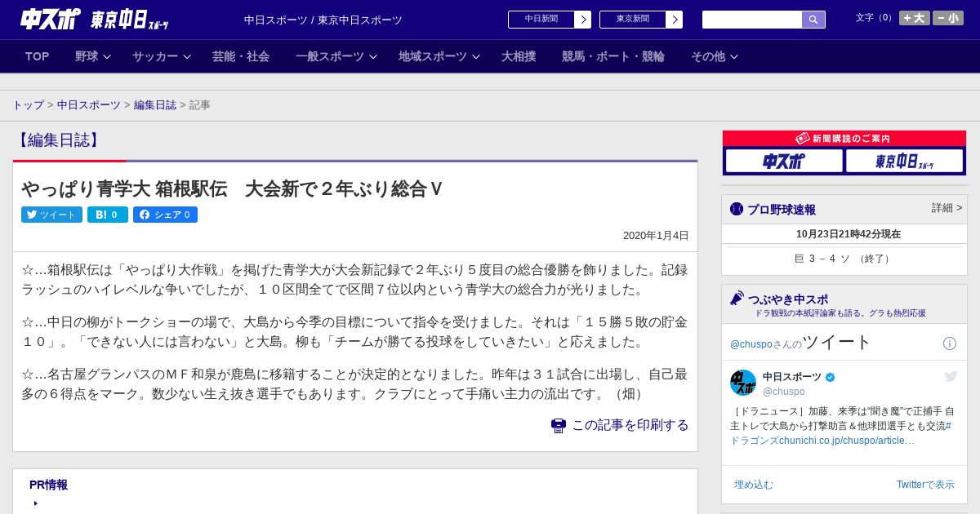Viewport: 980px width, 514px height.
Task: Open the 芸能・社会 menu item
Action: point(241,56)
